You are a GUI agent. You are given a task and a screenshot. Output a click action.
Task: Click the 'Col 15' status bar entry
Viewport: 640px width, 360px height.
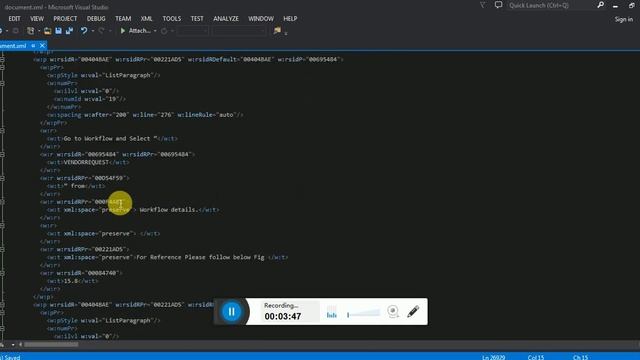pos(536,357)
